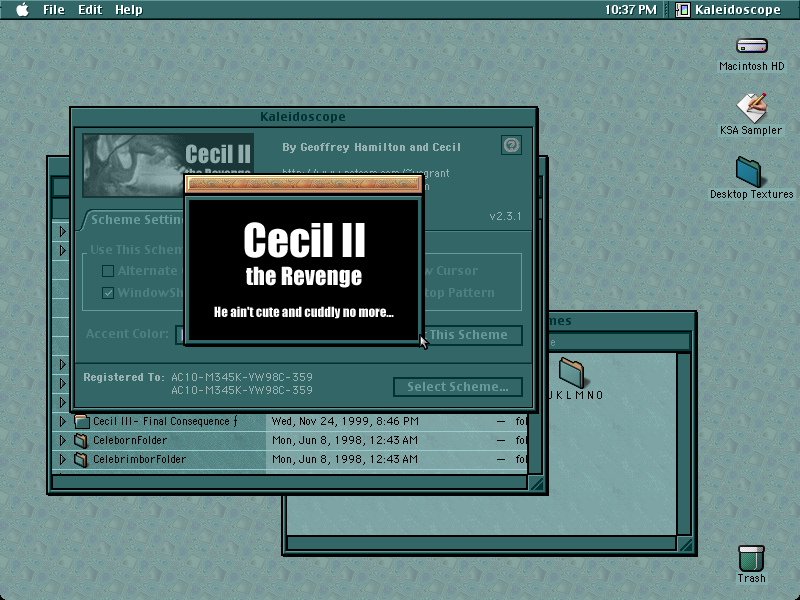The width and height of the screenshot is (800, 600).
Task: Expand the CelebornFolder row
Action: 63,440
